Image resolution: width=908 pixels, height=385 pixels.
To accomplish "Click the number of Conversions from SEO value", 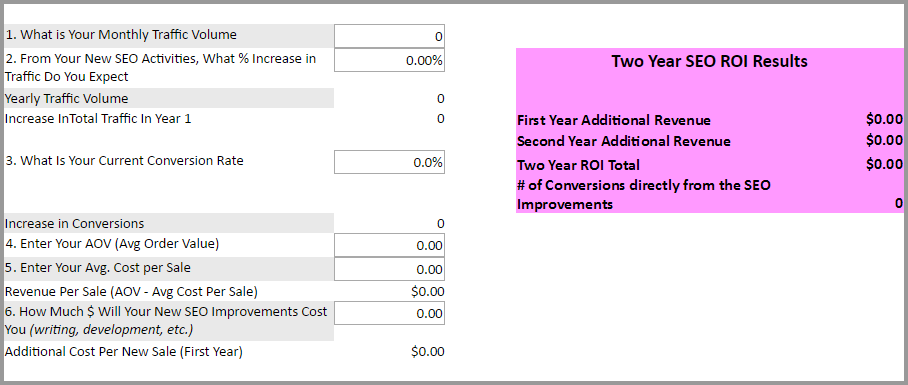I will (x=899, y=203).
